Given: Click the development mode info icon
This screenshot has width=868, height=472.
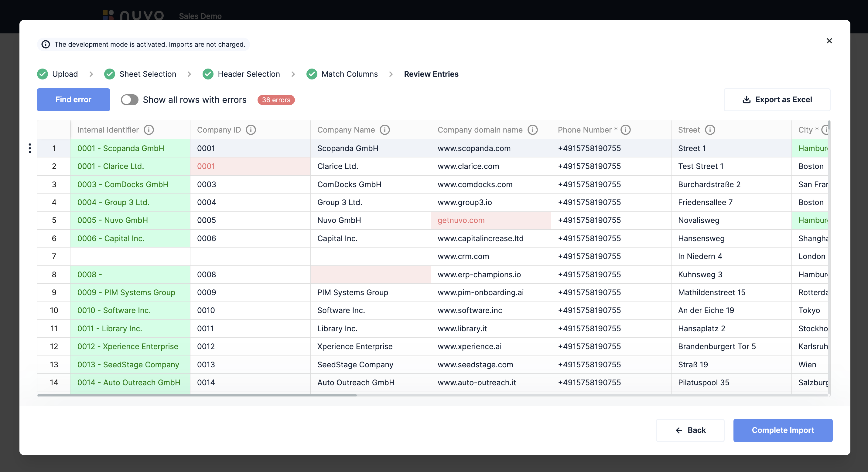Looking at the screenshot, I should click(46, 44).
